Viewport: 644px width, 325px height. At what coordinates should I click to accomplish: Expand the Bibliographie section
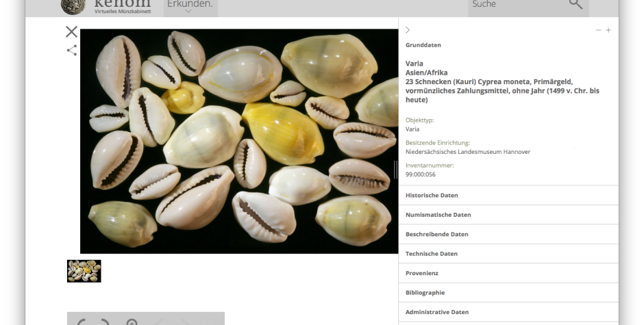click(x=508, y=293)
